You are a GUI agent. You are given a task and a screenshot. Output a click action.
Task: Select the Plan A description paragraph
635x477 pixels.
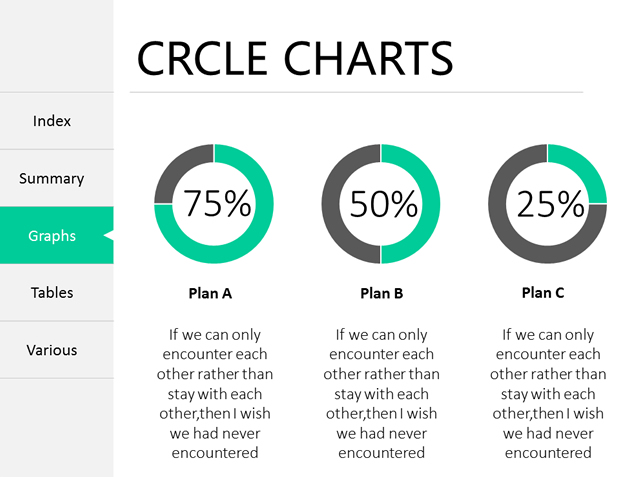[x=215, y=394]
